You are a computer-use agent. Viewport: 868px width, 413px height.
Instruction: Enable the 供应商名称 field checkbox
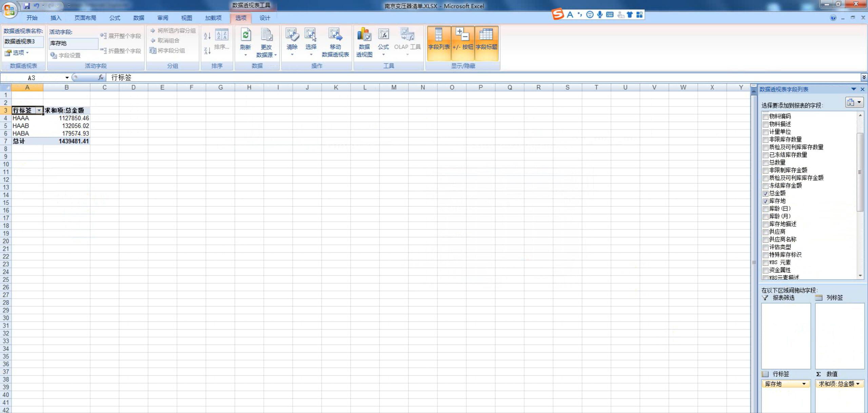coord(766,240)
